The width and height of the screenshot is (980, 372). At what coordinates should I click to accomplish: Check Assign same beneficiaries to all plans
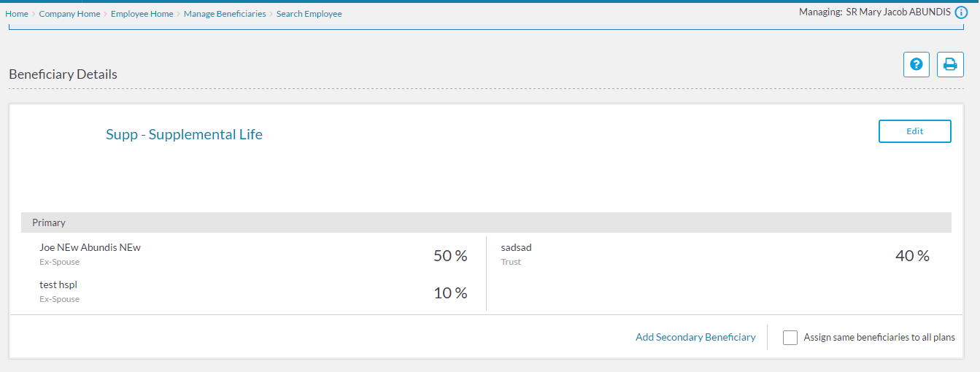[x=790, y=338]
